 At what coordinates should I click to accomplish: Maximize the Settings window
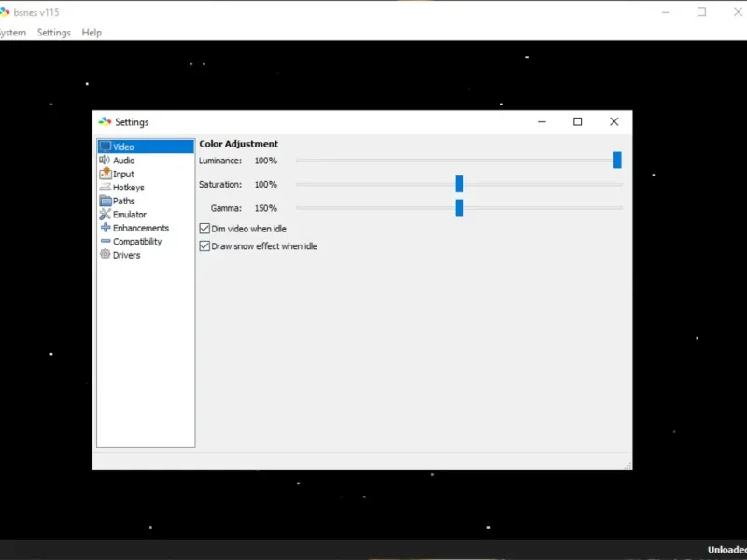[577, 122]
